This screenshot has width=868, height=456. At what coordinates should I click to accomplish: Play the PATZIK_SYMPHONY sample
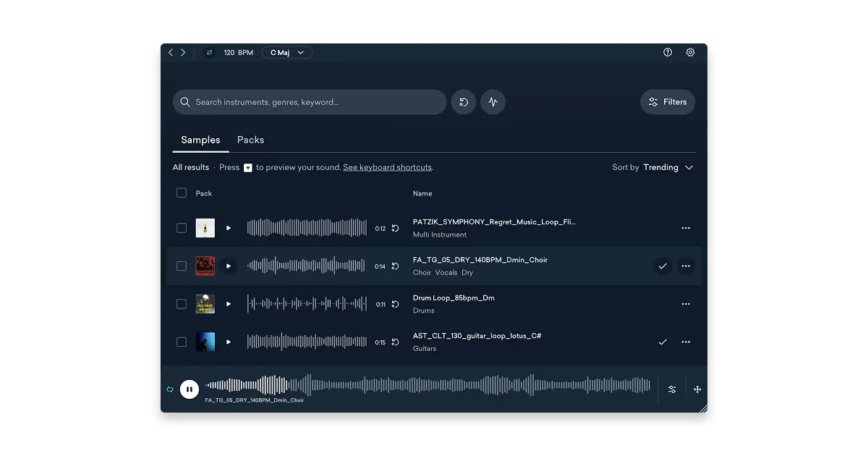[x=229, y=228]
